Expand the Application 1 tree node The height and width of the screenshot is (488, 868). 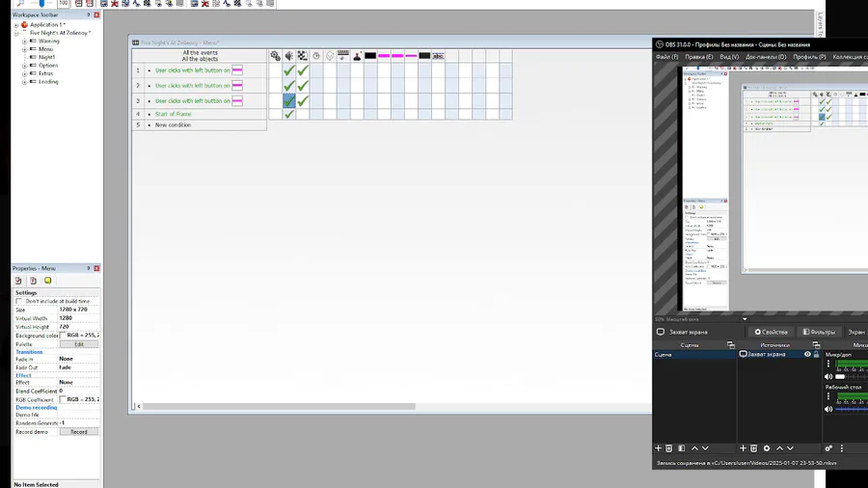(16, 25)
